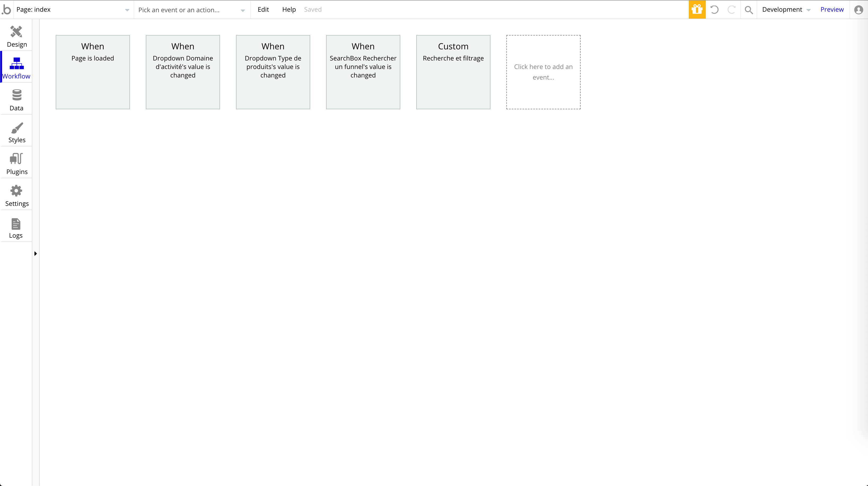This screenshot has width=868, height=486.
Task: Open the Settings tab
Action: click(16, 196)
